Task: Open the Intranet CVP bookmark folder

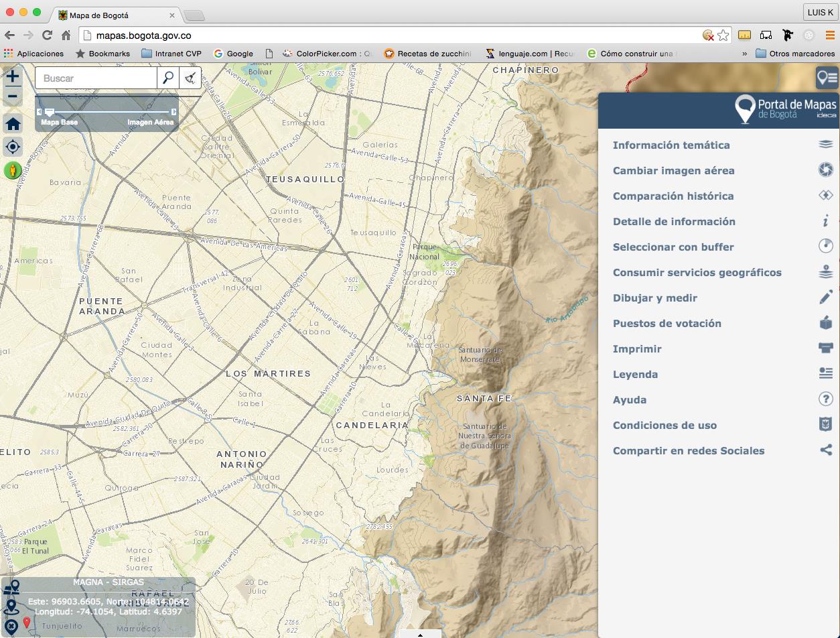Action: (x=171, y=54)
